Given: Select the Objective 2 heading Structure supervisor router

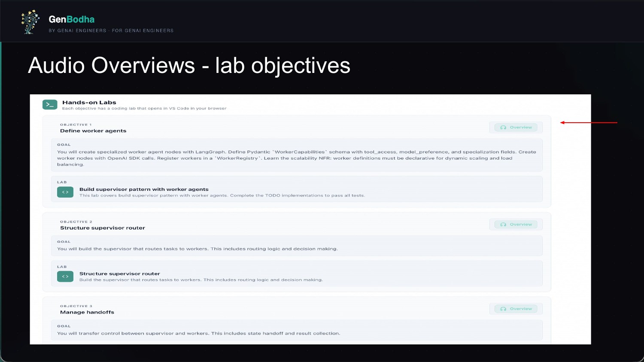Looking at the screenshot, I should pyautogui.click(x=103, y=228).
